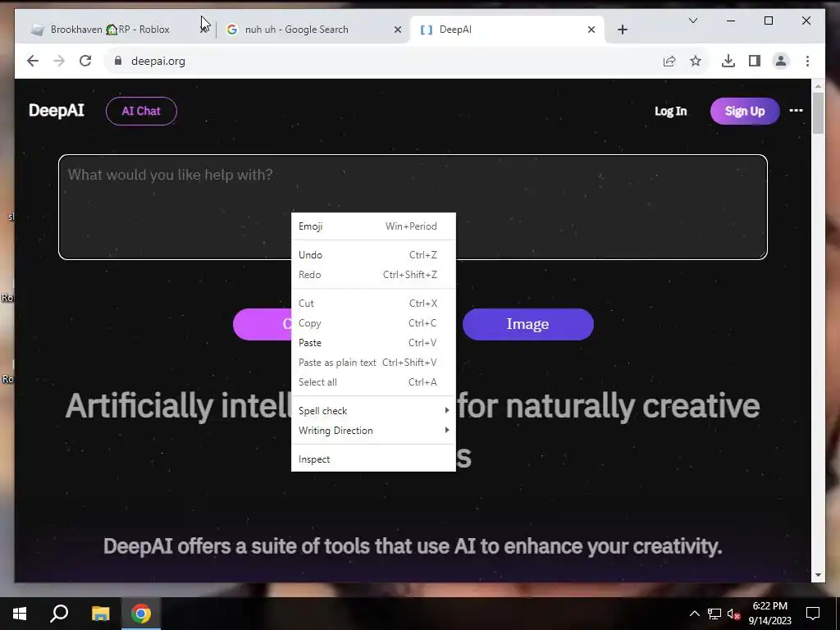Open a new tab with plus button
This screenshot has height=630, width=840.
pyautogui.click(x=622, y=30)
